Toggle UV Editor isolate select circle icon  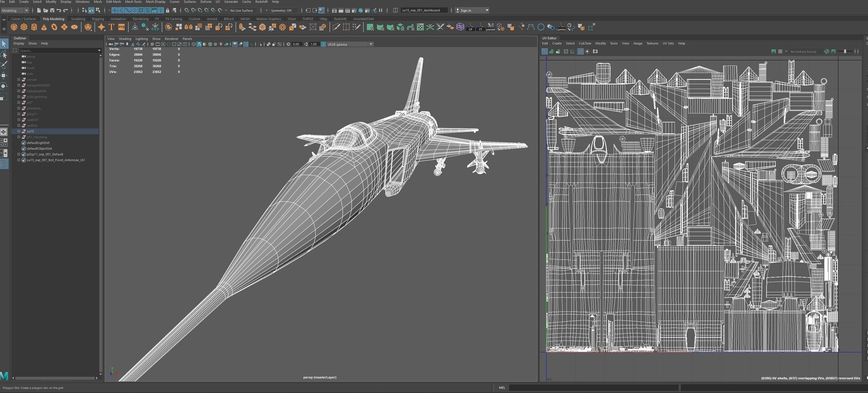[587, 52]
